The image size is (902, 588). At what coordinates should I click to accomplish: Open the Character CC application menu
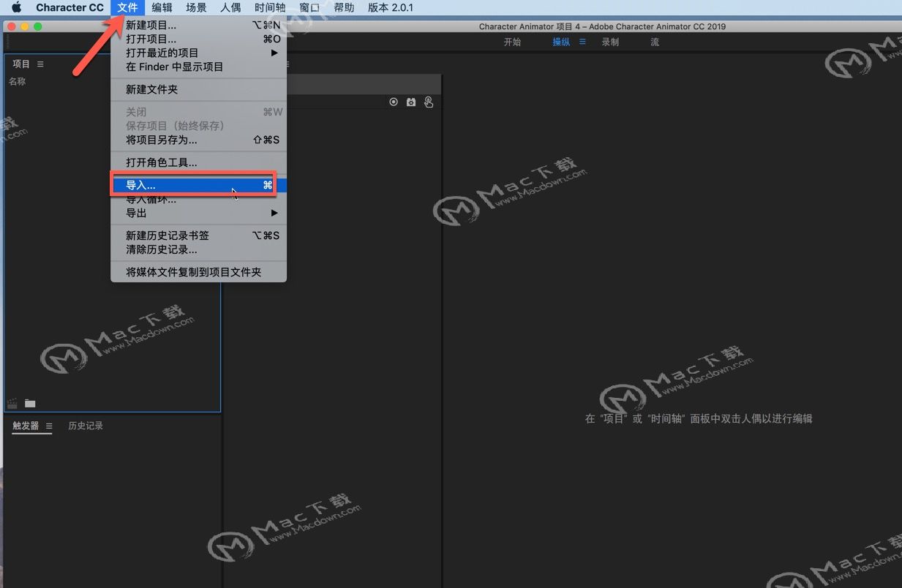pos(69,7)
